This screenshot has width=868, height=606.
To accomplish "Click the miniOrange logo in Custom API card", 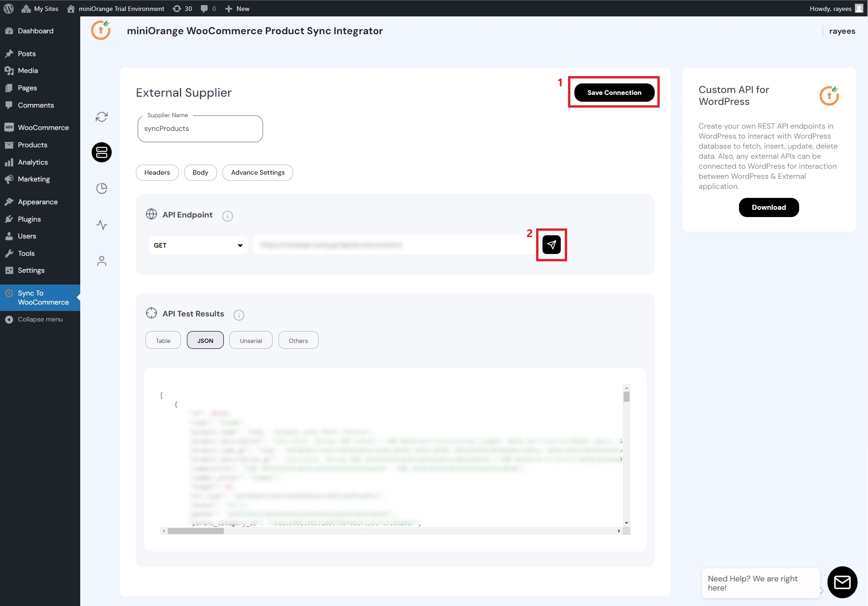I will [x=829, y=96].
